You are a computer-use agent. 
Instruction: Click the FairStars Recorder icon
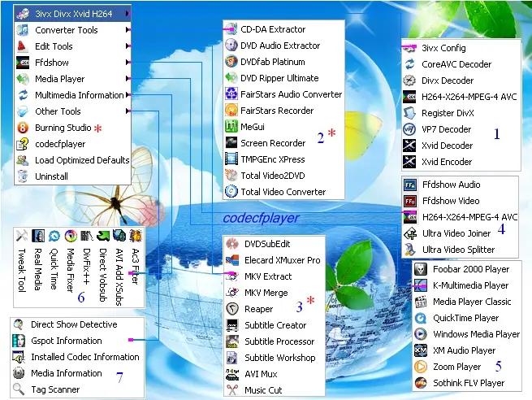(231, 110)
